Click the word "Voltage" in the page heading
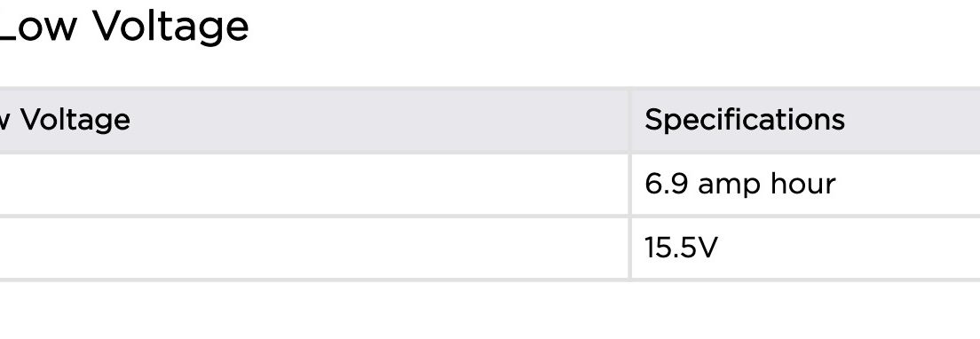The height and width of the screenshot is (339, 980). (170, 28)
